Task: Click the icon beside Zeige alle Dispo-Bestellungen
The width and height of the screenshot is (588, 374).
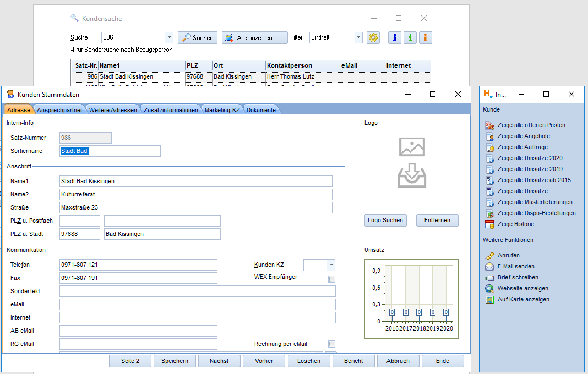Action: tap(489, 213)
